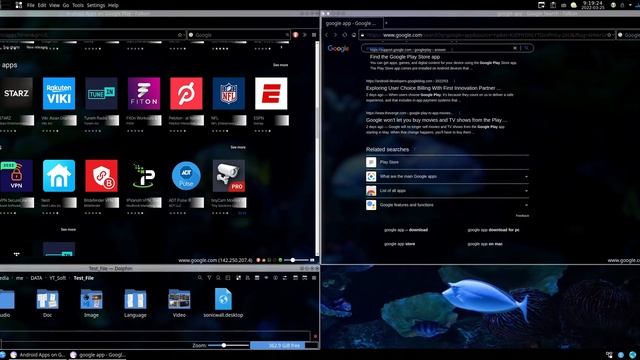Open the TuneIn Radio app tile
This screenshot has height=360, width=640.
click(101, 93)
